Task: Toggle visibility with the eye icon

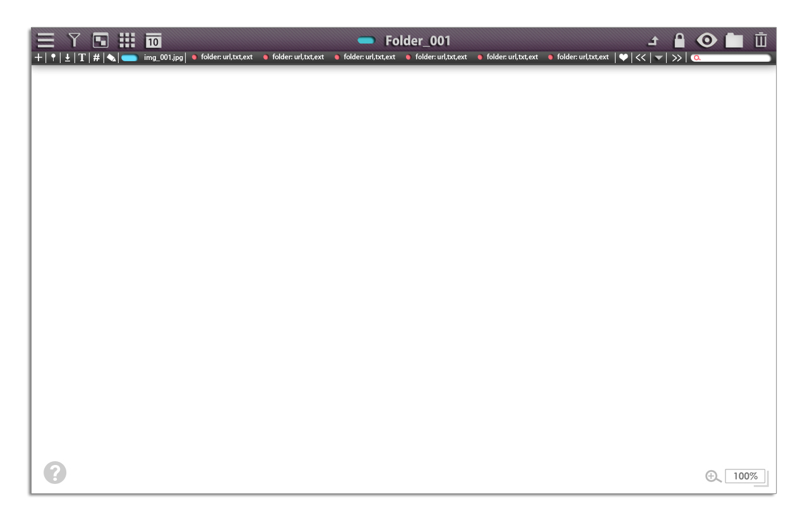Action: tap(707, 40)
